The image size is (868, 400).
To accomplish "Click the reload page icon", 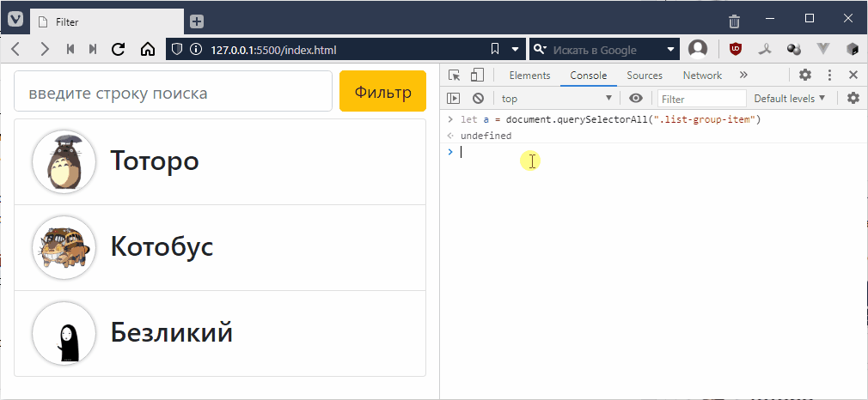I will (x=119, y=49).
